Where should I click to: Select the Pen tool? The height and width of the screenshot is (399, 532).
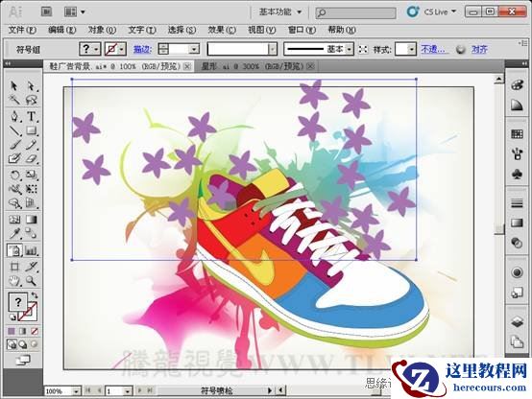tap(13, 116)
